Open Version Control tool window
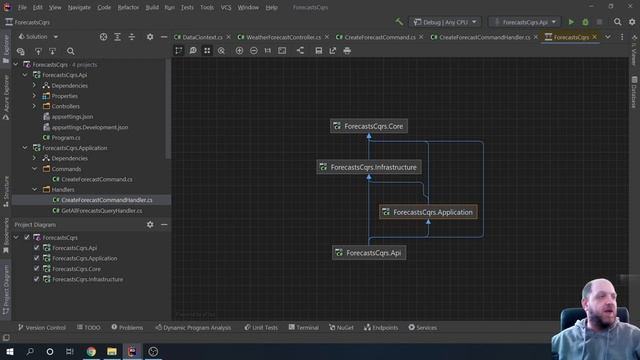 coord(42,327)
